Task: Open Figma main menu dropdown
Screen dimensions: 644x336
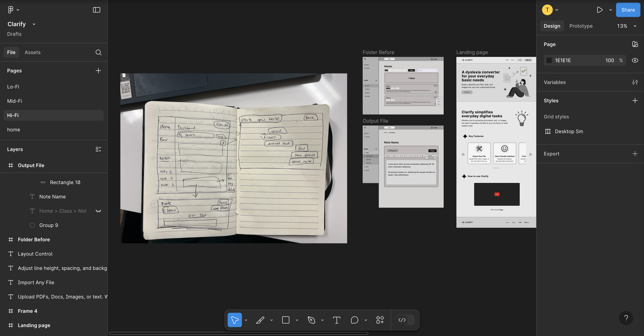Action: (x=13, y=10)
